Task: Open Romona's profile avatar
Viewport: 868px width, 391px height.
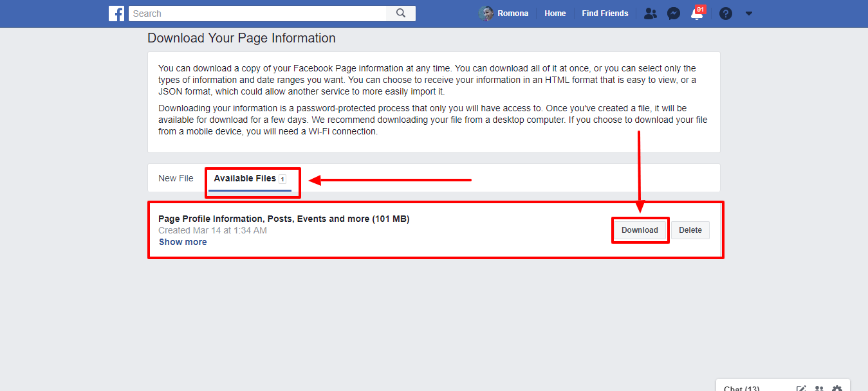Action: (486, 14)
